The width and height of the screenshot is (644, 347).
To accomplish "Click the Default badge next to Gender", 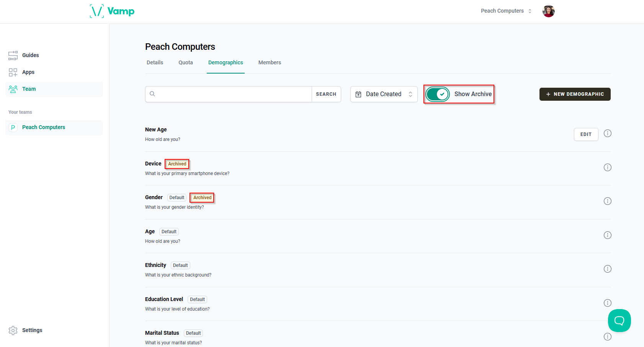I will (177, 198).
